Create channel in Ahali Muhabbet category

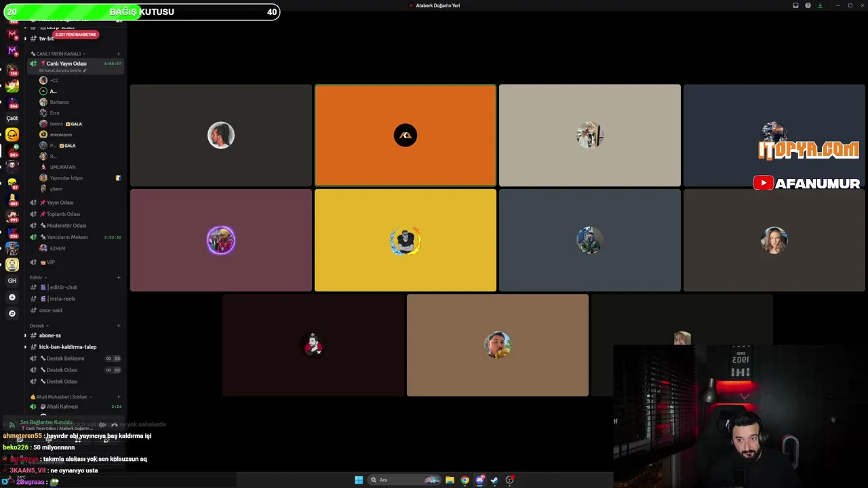pos(119,396)
